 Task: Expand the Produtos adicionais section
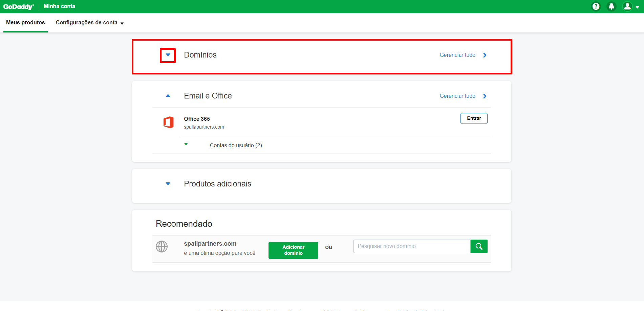coord(168,184)
